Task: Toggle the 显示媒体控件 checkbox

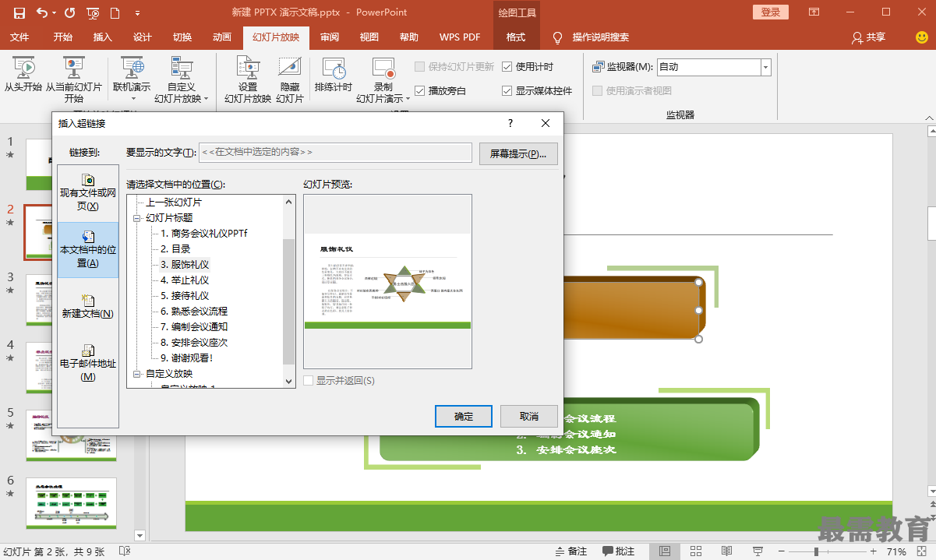Action: point(507,90)
